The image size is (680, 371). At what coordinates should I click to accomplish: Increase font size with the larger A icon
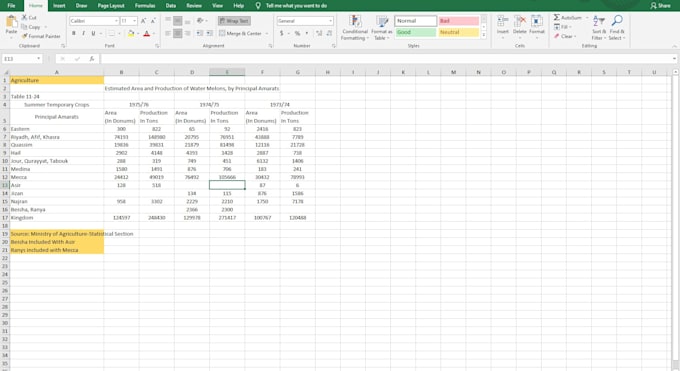(143, 21)
